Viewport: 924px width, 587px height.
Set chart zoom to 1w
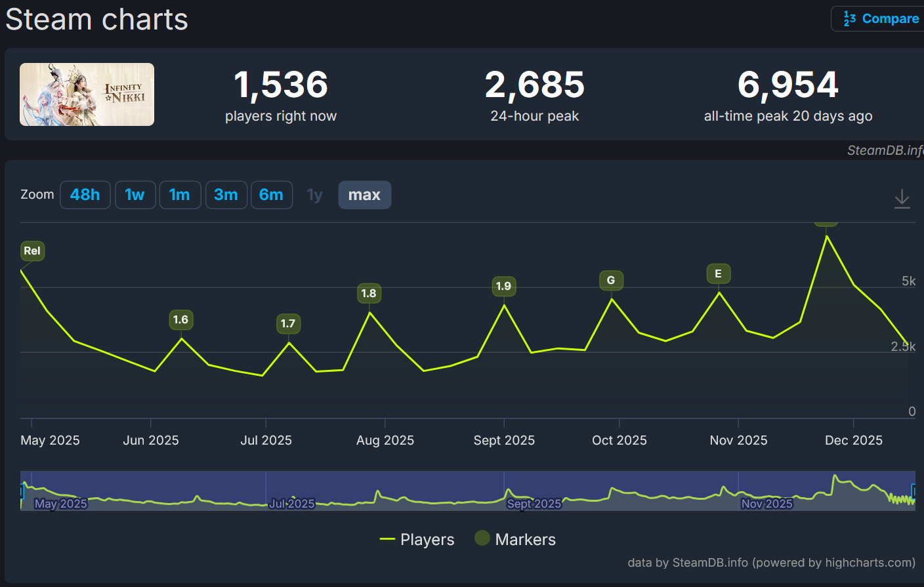pos(135,195)
